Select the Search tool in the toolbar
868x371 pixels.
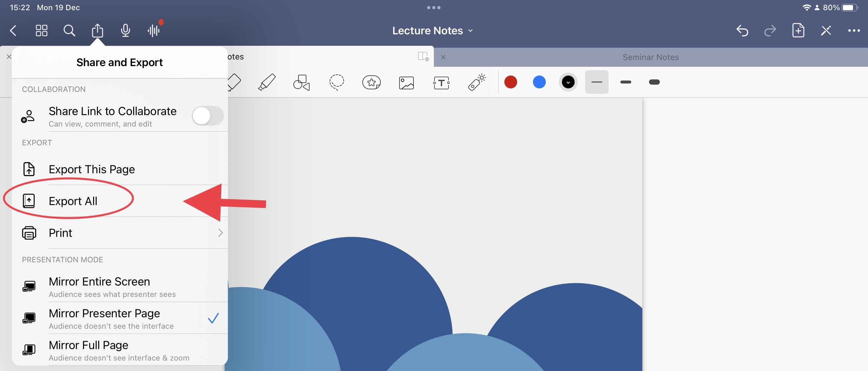click(x=69, y=30)
